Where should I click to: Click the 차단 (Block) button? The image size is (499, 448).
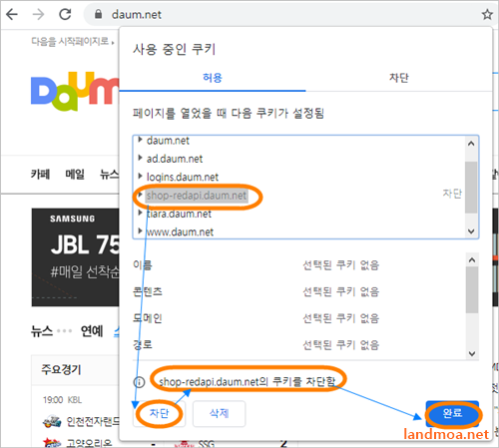tap(159, 413)
